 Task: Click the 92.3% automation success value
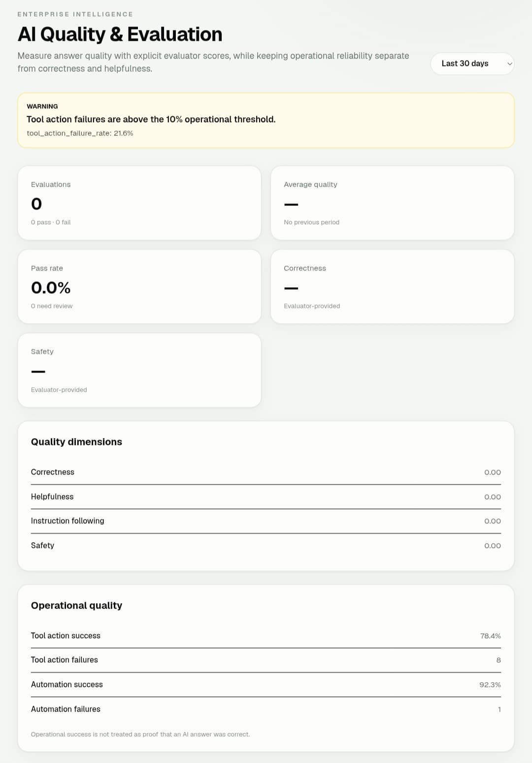(x=490, y=685)
